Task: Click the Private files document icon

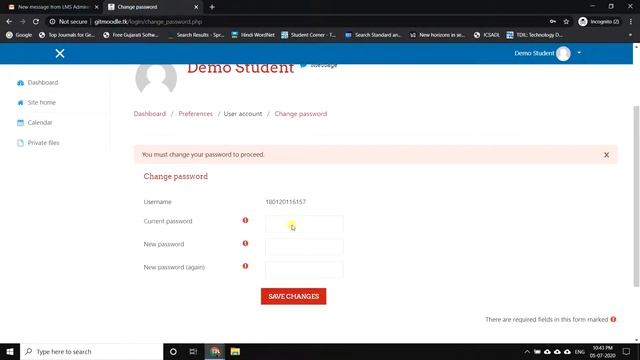Action: pos(20,143)
